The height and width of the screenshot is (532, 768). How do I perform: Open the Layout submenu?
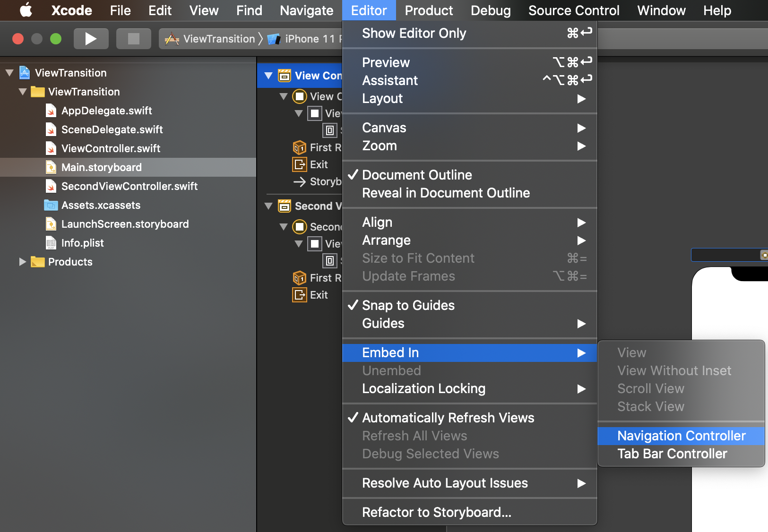point(470,98)
